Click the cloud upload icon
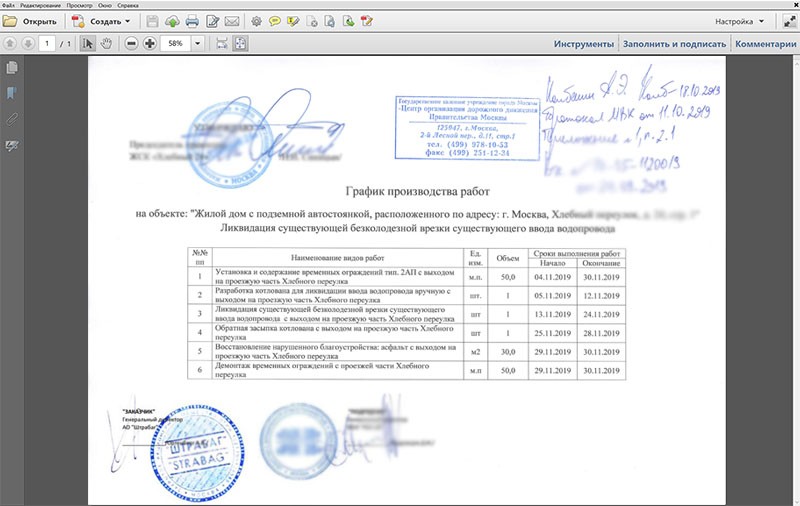 pos(171,20)
